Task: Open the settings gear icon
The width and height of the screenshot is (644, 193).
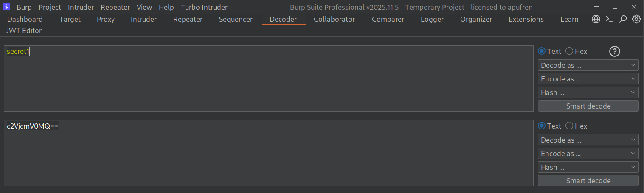Action: [636, 19]
